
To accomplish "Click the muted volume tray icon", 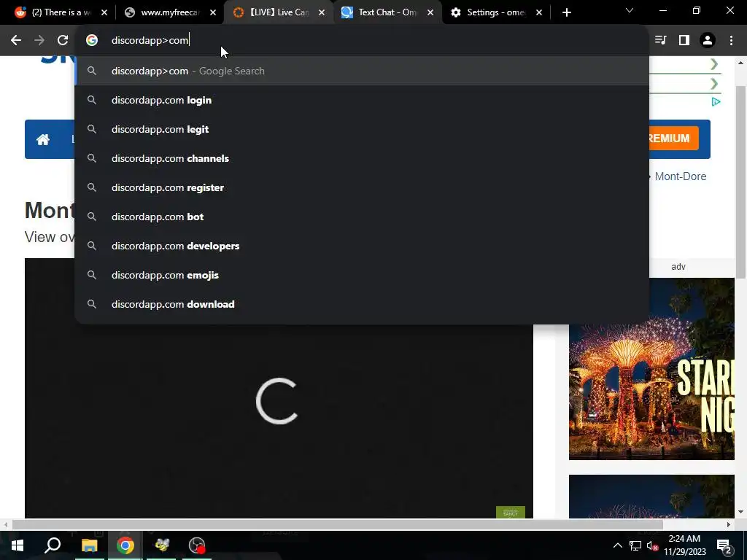I will click(x=652, y=545).
